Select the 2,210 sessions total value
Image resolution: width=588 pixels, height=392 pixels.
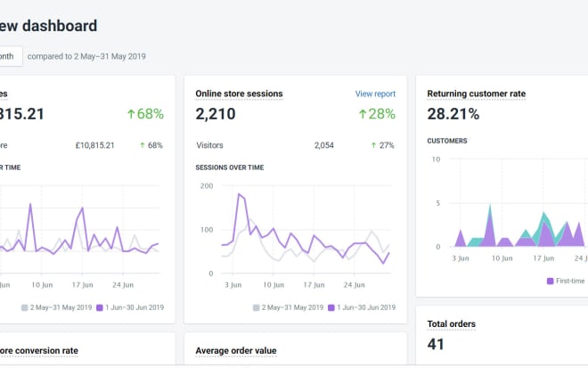[x=216, y=114]
